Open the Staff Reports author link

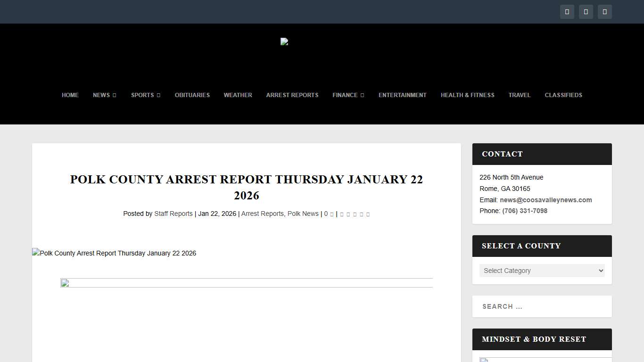[x=173, y=214]
